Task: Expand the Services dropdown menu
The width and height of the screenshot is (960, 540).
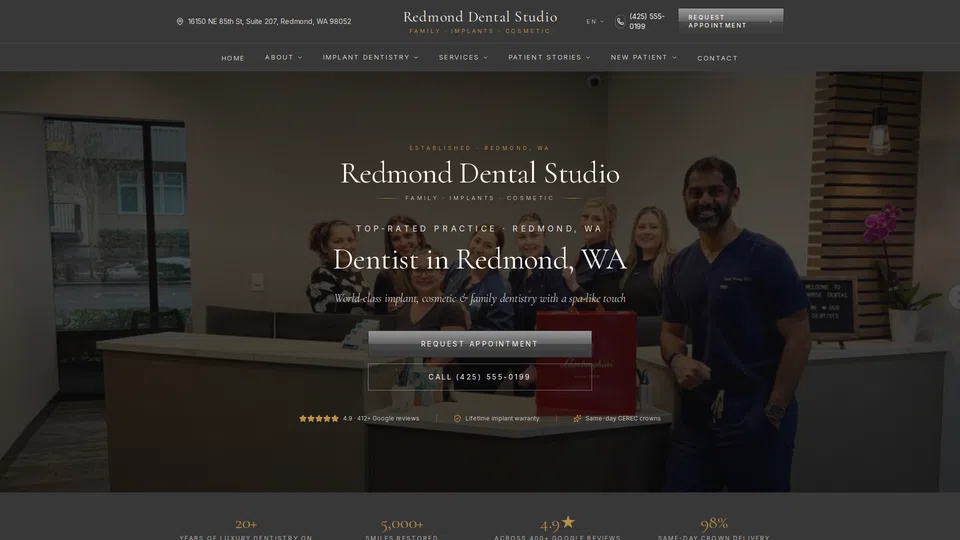Action: pyautogui.click(x=463, y=58)
